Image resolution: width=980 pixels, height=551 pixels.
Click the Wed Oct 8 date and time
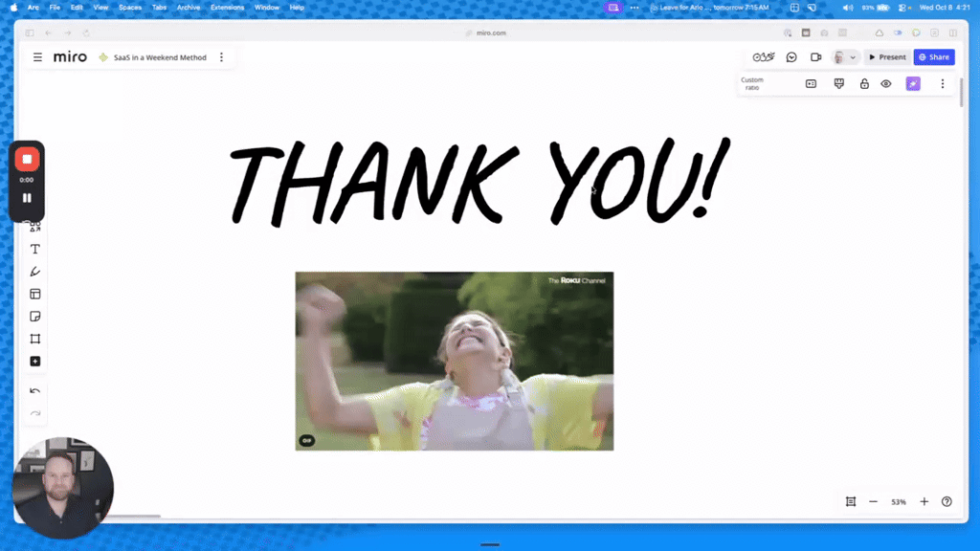tap(945, 8)
